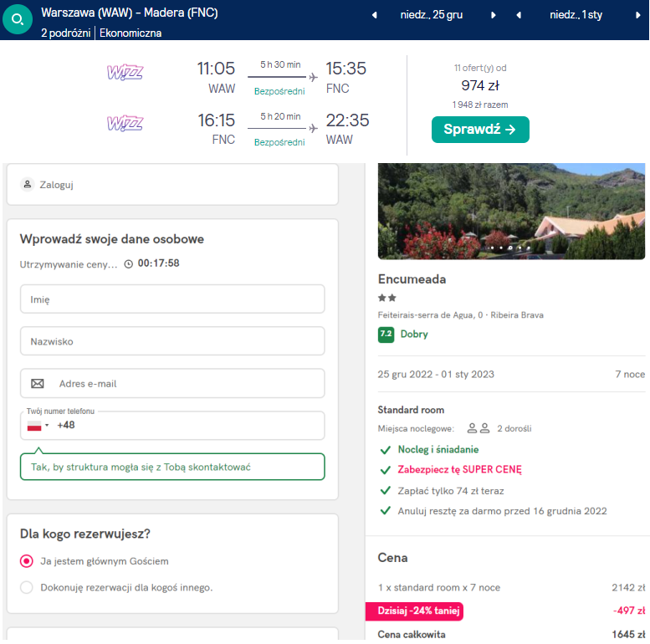The width and height of the screenshot is (650, 644).
Task: Click the 7.2 rating badge
Action: click(x=386, y=335)
